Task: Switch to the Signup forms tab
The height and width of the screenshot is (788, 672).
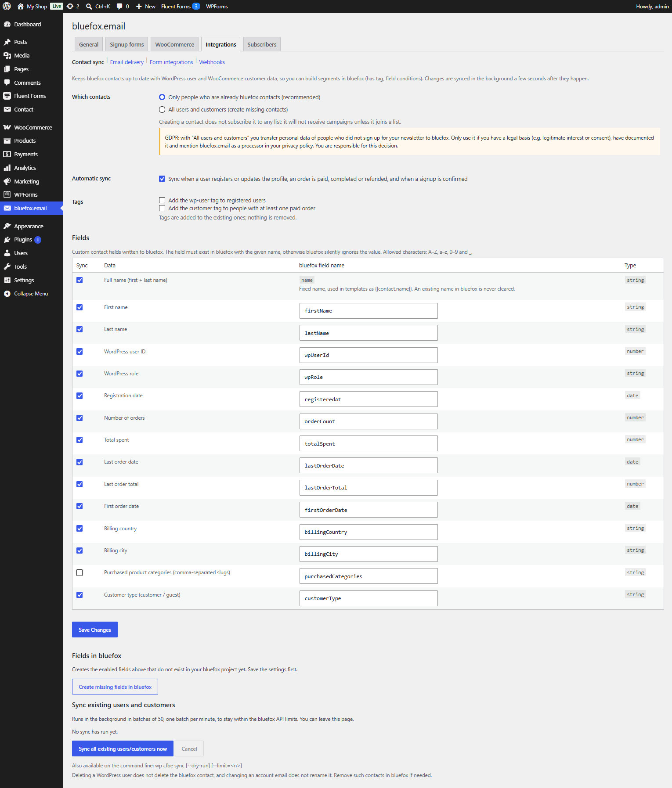Action: (127, 44)
